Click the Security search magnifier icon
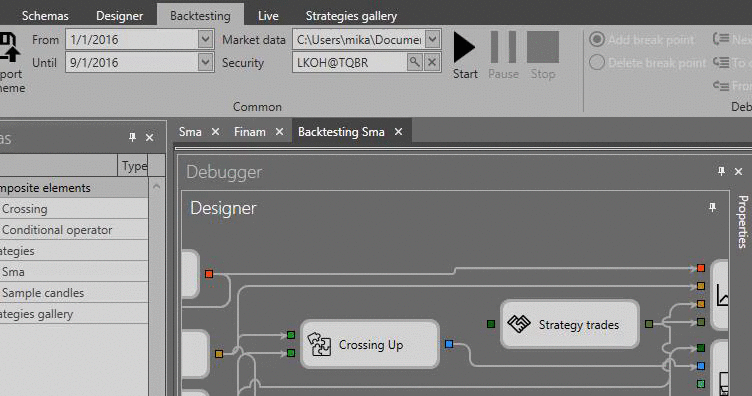This screenshot has width=752, height=396. [414, 62]
